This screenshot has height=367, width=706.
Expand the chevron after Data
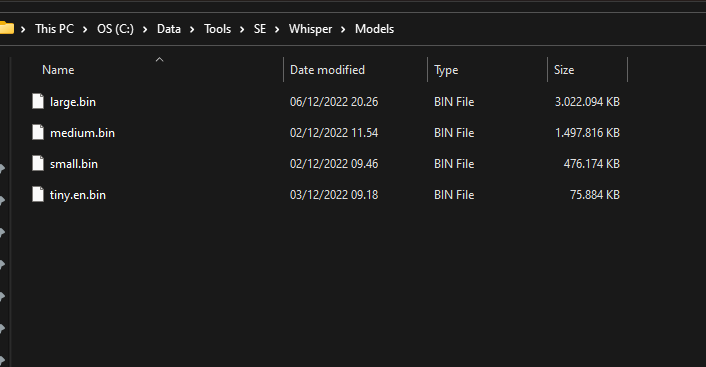click(192, 29)
